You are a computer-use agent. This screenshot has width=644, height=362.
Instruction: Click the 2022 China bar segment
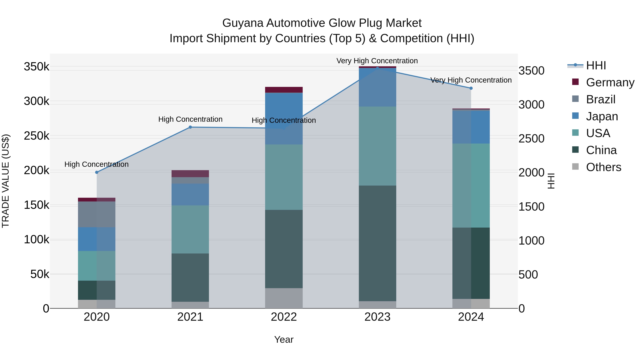click(x=284, y=249)
